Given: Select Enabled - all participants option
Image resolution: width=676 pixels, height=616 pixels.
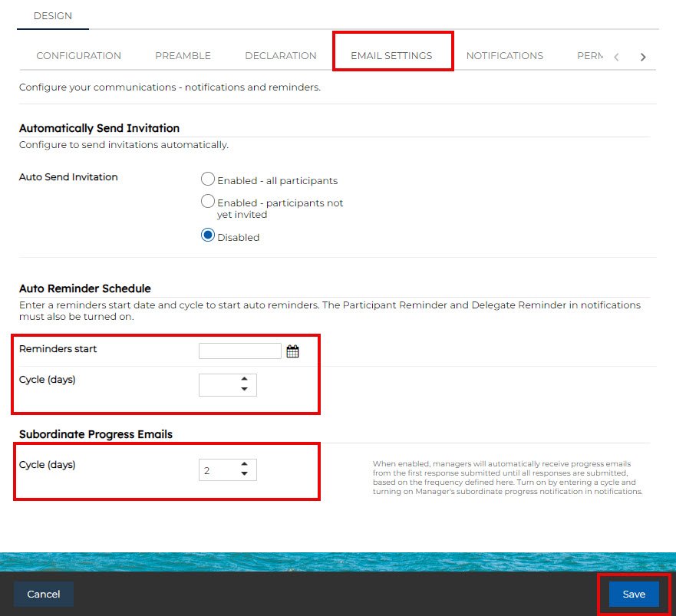Looking at the screenshot, I should pyautogui.click(x=207, y=180).
